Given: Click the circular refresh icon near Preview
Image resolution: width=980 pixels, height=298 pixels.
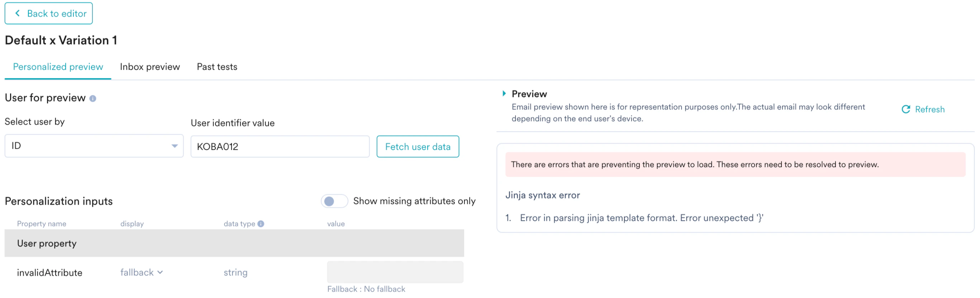Looking at the screenshot, I should (907, 110).
